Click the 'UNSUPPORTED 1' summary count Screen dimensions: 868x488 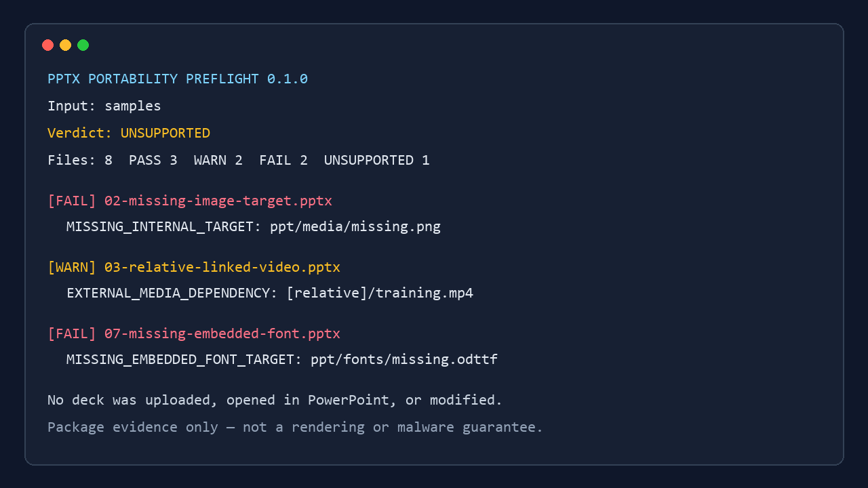(377, 161)
